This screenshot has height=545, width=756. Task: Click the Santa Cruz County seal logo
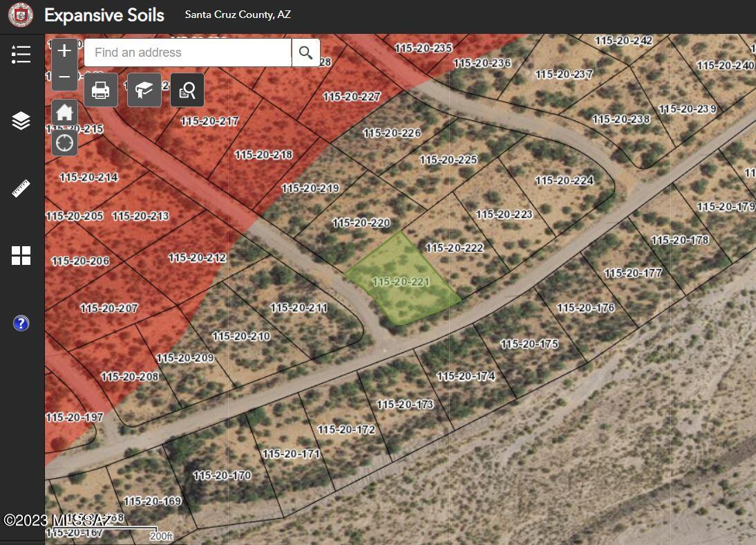[x=20, y=15]
